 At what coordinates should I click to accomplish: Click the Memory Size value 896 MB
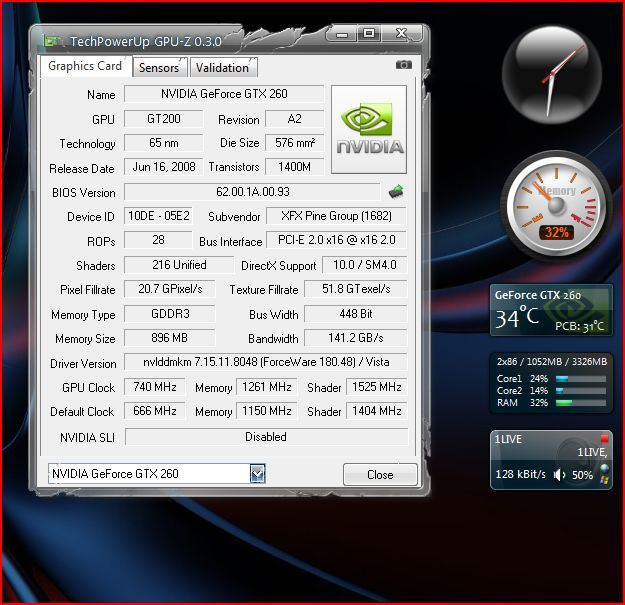click(x=170, y=338)
